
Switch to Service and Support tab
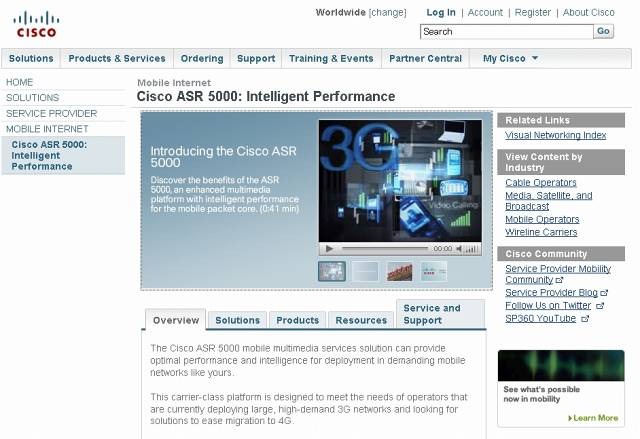click(x=440, y=314)
